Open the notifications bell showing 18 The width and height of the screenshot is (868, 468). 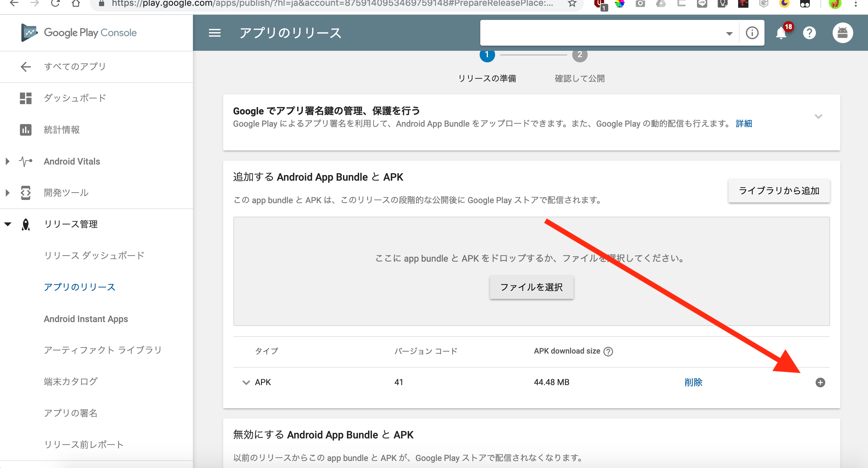[x=781, y=33]
